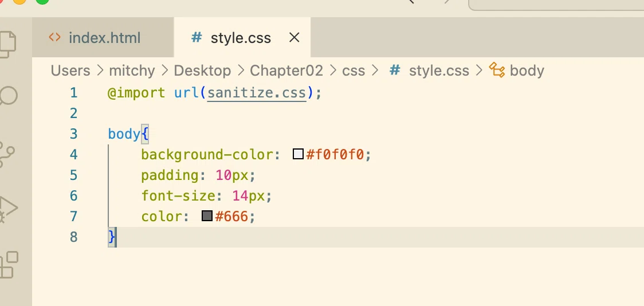Viewport: 644px width, 306px height.
Task: Click the body selector on line 3
Action: pos(124,134)
